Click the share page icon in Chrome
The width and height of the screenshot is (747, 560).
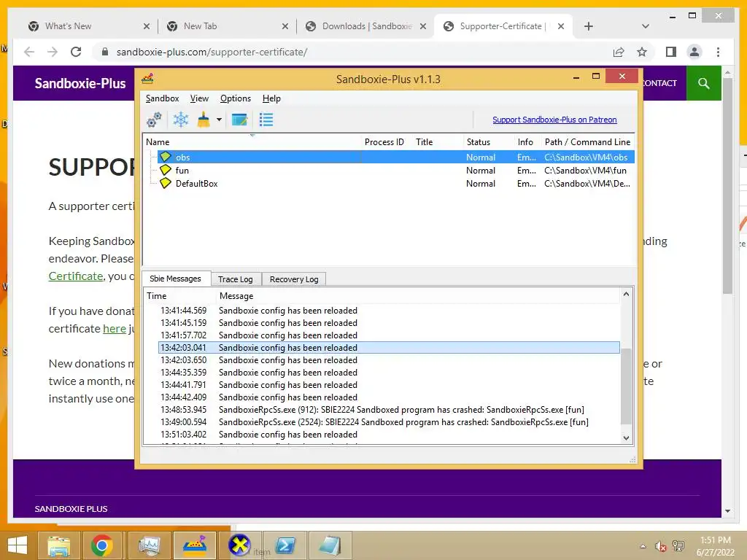[619, 52]
